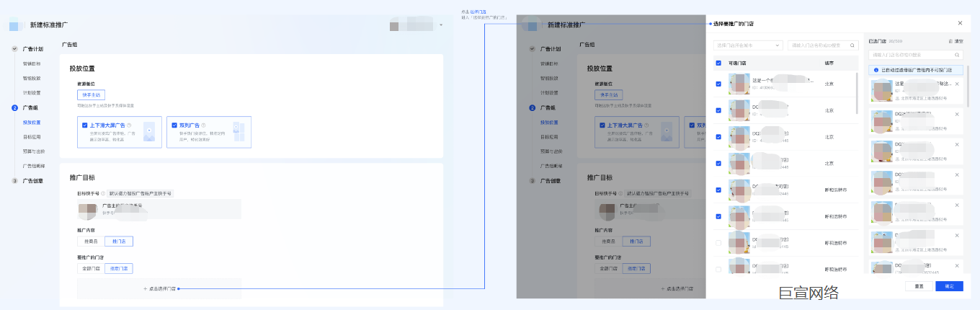Click the info icon in the blue notice banner

pos(876,70)
